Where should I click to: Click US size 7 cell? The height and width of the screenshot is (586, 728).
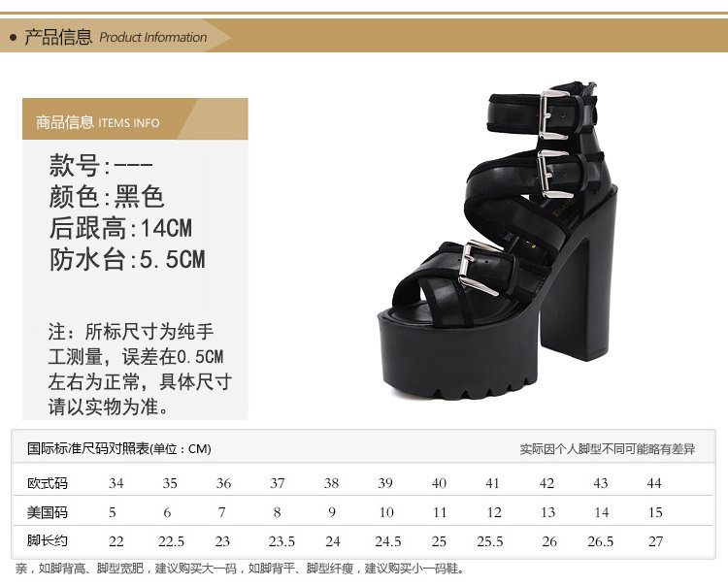(221, 512)
